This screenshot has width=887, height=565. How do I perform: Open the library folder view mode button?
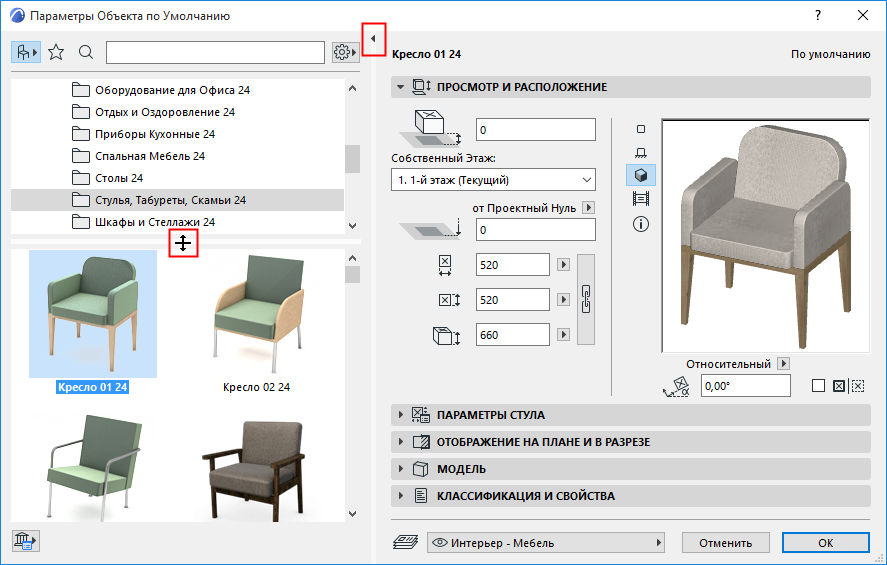pyautogui.click(x=25, y=53)
